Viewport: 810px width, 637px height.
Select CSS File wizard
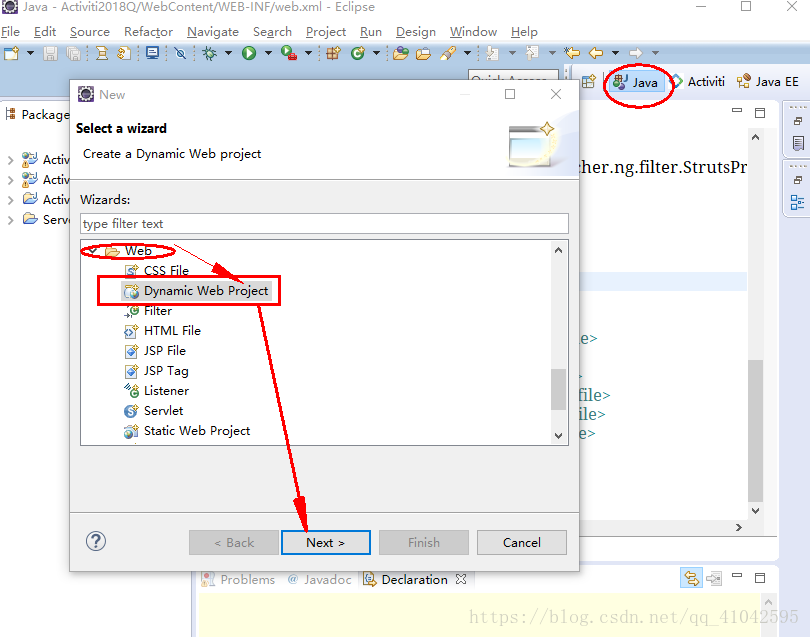157,270
